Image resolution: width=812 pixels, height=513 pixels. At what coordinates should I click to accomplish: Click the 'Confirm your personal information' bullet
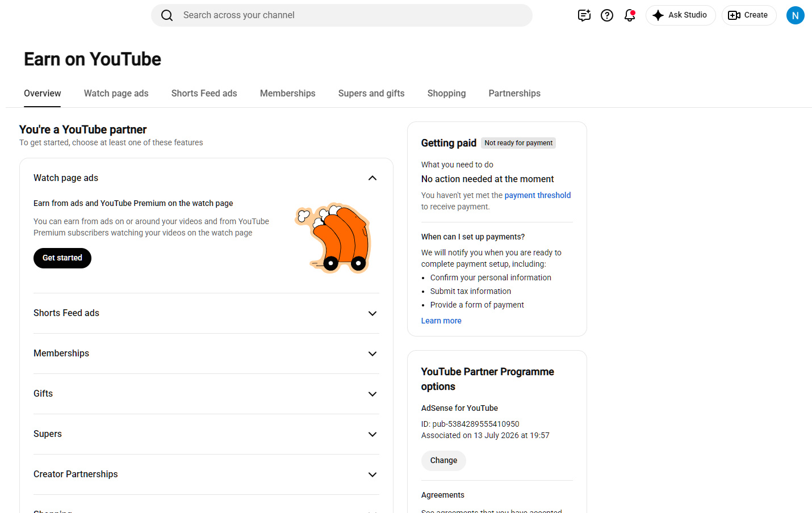491,277
